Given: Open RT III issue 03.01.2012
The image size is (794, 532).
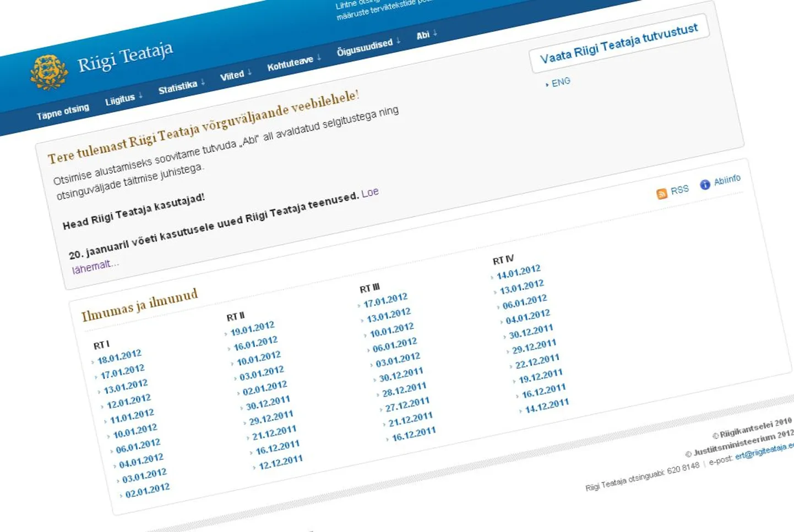Looking at the screenshot, I should coord(398,360).
